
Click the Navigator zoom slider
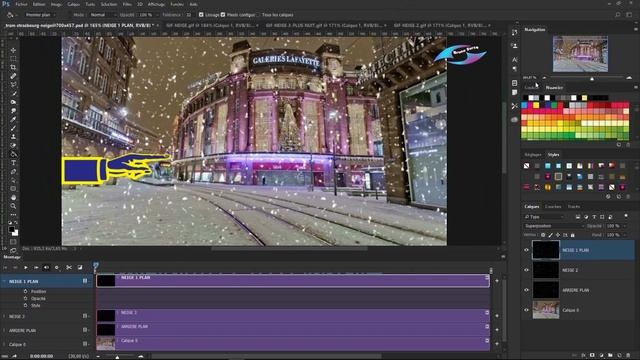592,78
